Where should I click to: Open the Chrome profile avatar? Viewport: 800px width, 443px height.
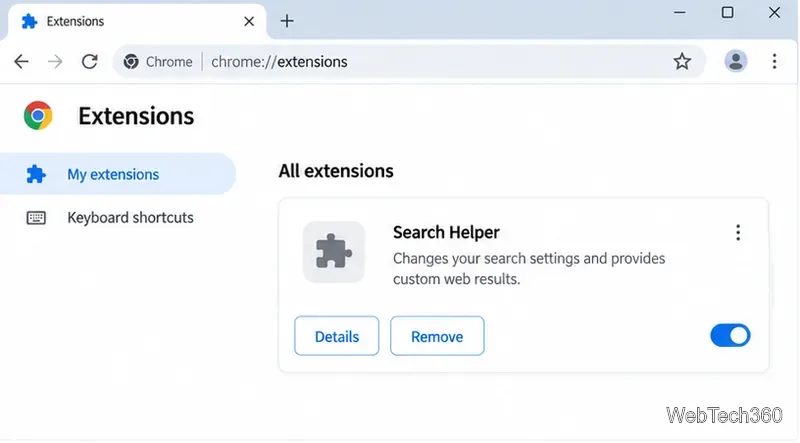736,61
